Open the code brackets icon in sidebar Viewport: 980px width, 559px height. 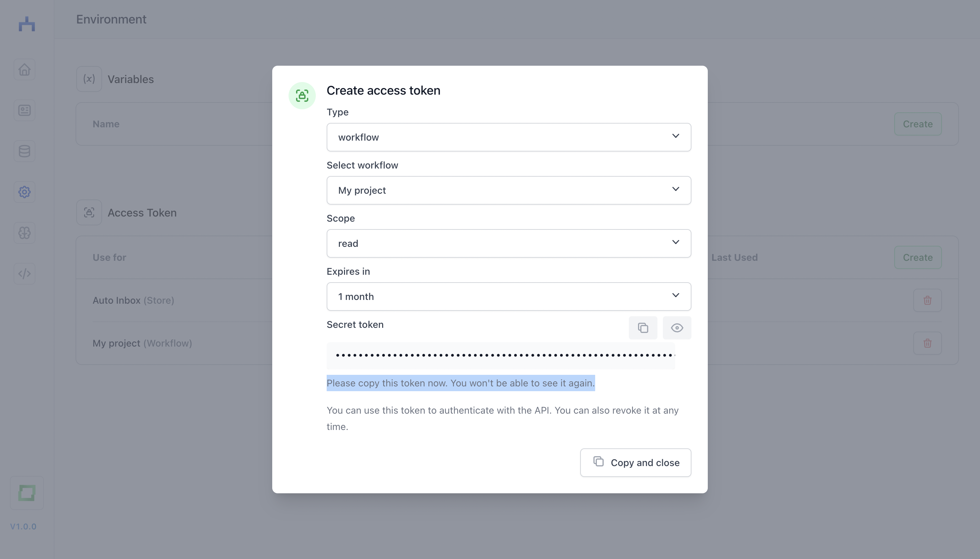24,274
